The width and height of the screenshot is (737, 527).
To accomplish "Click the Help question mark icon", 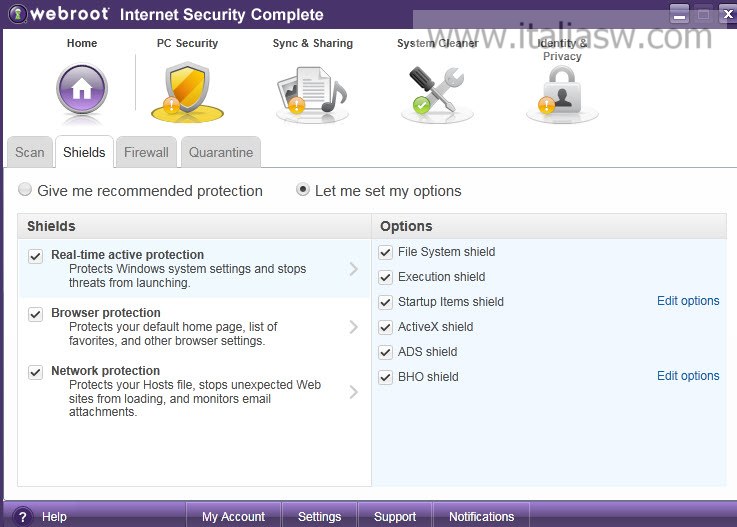I will (x=22, y=517).
